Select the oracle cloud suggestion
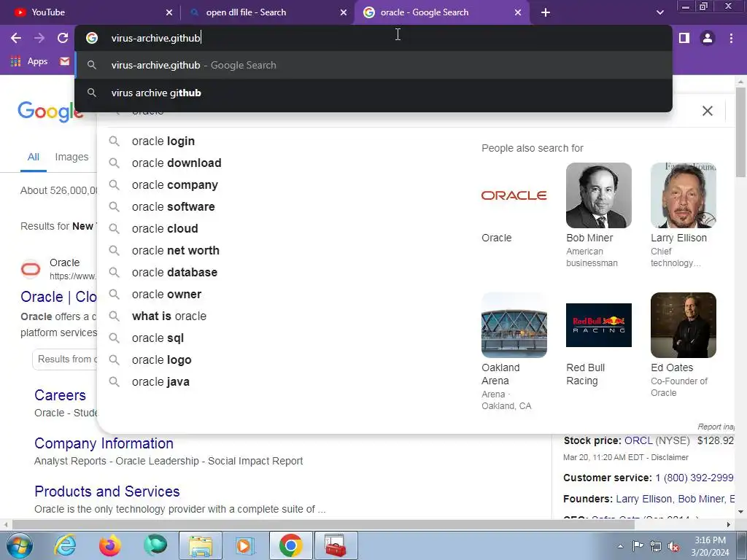Viewport: 747px width, 560px height. [x=165, y=229]
